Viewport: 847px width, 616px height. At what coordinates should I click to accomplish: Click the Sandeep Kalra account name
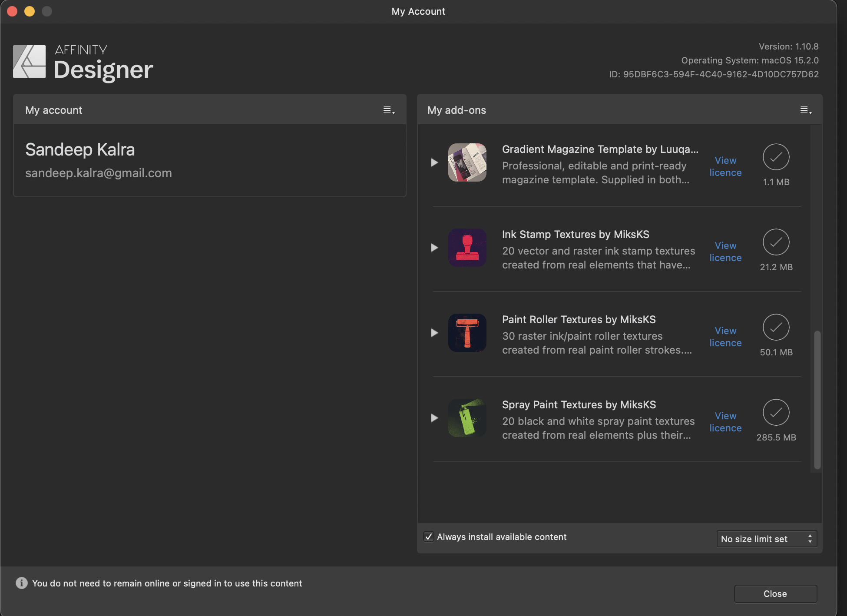click(80, 150)
